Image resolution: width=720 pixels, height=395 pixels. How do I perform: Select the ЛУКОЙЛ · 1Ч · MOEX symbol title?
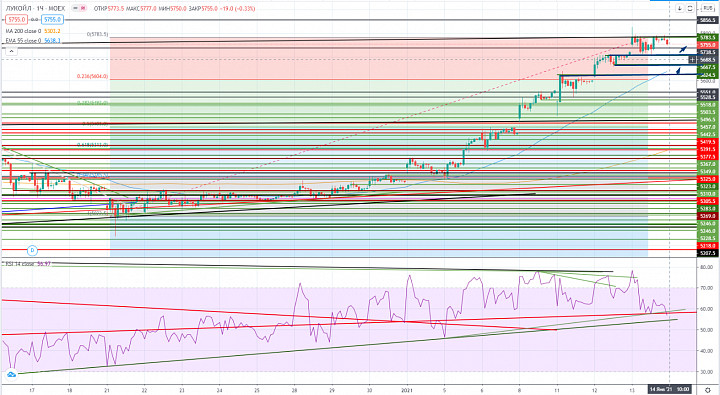point(35,8)
